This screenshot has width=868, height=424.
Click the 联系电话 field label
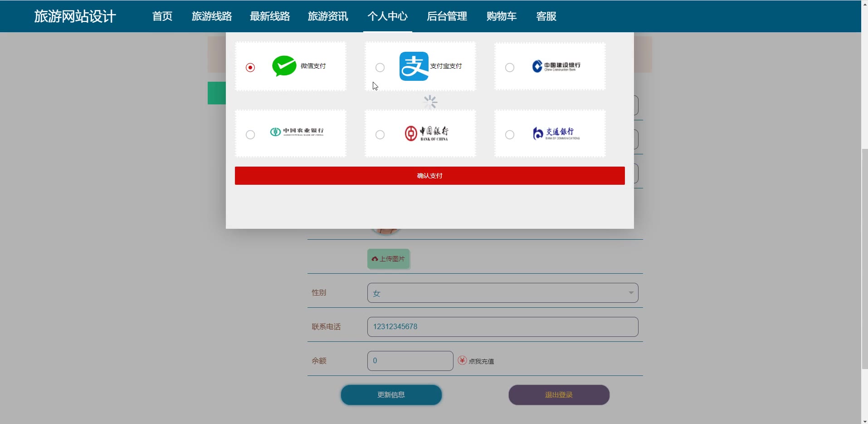tap(326, 327)
